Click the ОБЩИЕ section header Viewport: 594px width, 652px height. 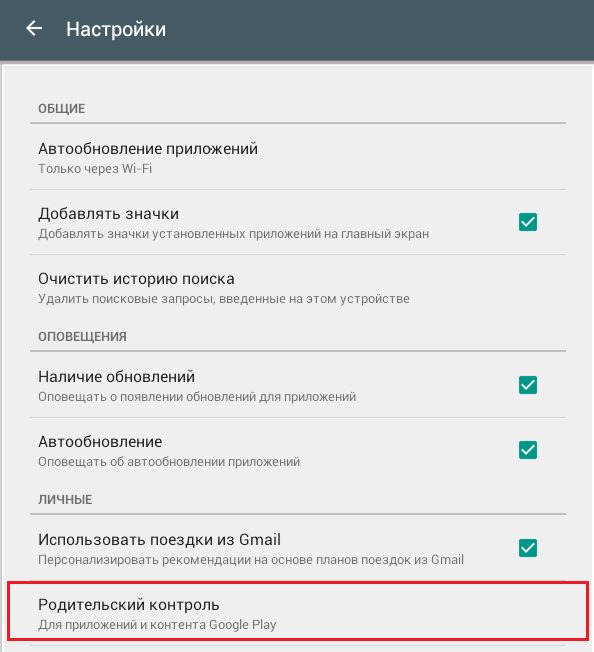click(x=62, y=109)
